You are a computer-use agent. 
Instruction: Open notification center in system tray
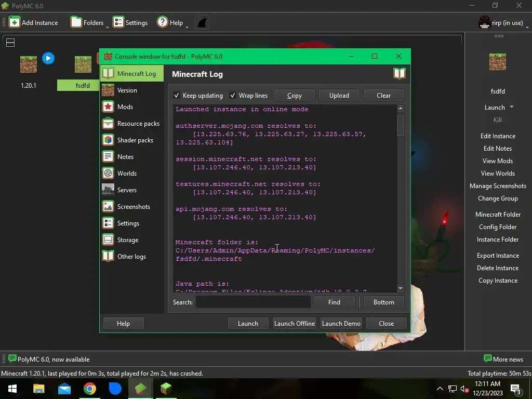pos(516,389)
